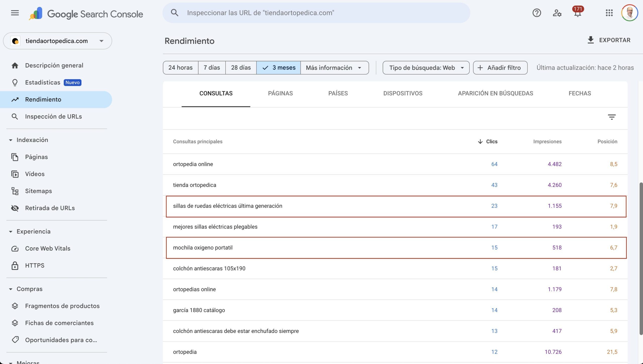Select 'mejores sillas eléctricas plegables' query
Image resolution: width=643 pixels, height=364 pixels.
click(395, 227)
